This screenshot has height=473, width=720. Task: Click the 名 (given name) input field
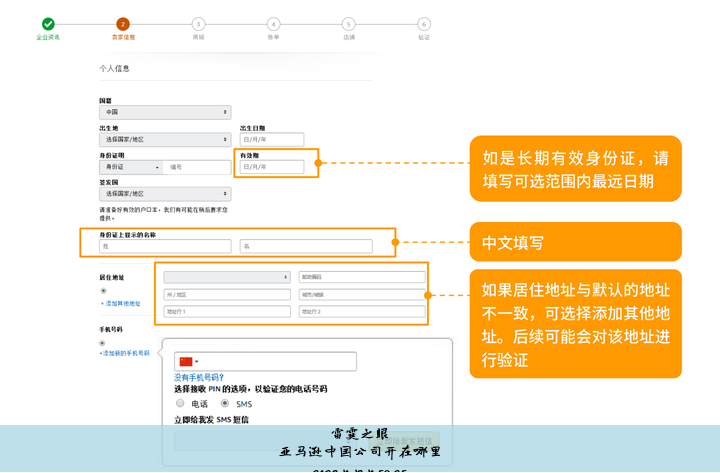pos(306,246)
